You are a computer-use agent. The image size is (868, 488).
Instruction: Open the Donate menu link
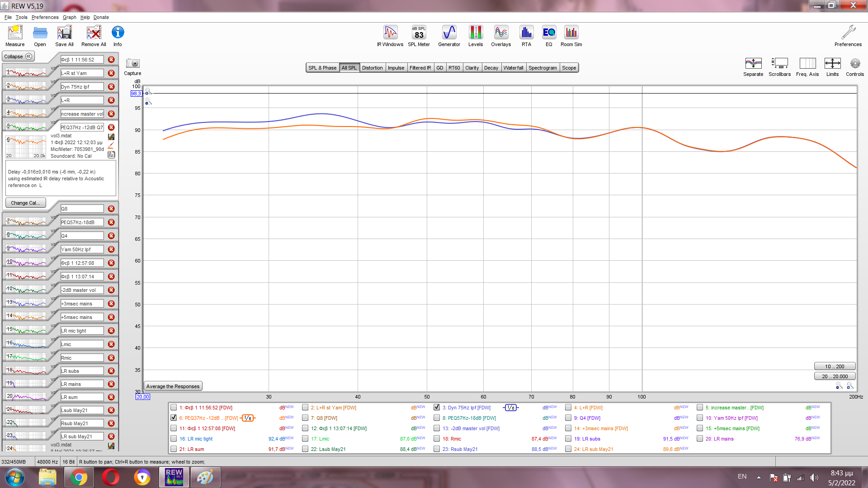coord(101,17)
